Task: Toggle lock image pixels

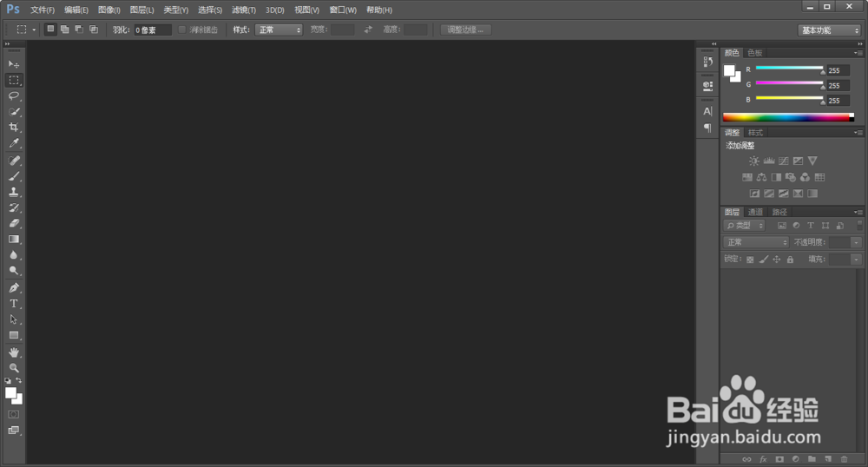Action: click(x=763, y=260)
